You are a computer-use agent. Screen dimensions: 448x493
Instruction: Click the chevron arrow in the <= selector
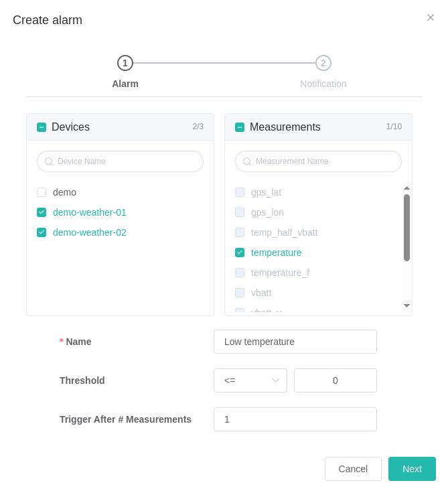275,380
